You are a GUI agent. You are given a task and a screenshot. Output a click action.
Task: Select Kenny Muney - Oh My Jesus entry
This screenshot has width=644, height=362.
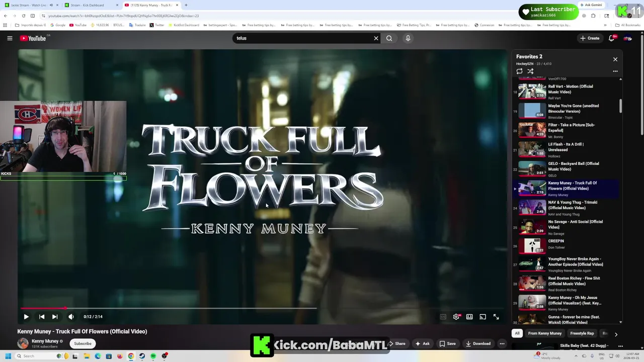[566, 303]
